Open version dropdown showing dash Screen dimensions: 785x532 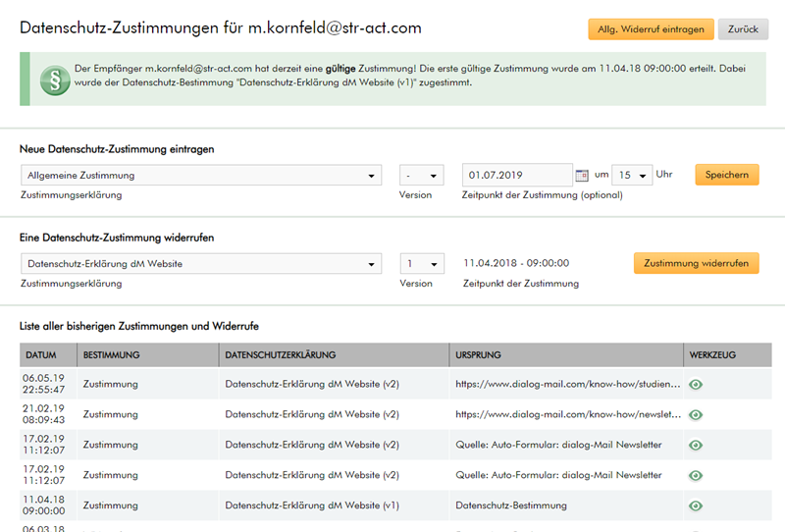[422, 176]
